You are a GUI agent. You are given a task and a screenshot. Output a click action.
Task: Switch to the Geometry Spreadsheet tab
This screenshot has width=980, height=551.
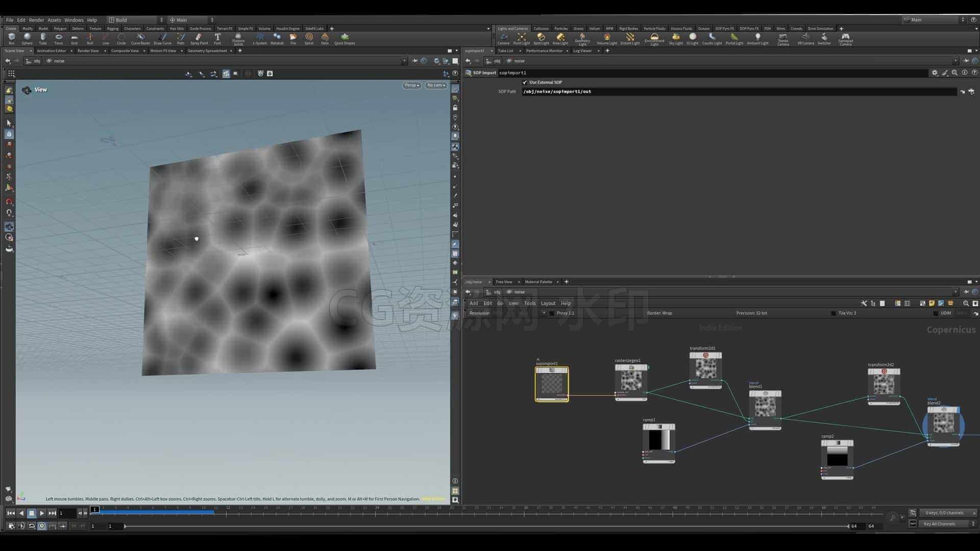tap(207, 51)
